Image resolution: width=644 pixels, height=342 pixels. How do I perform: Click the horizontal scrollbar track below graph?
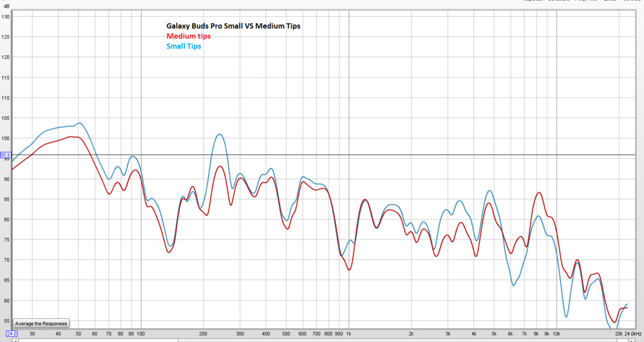coord(322,339)
